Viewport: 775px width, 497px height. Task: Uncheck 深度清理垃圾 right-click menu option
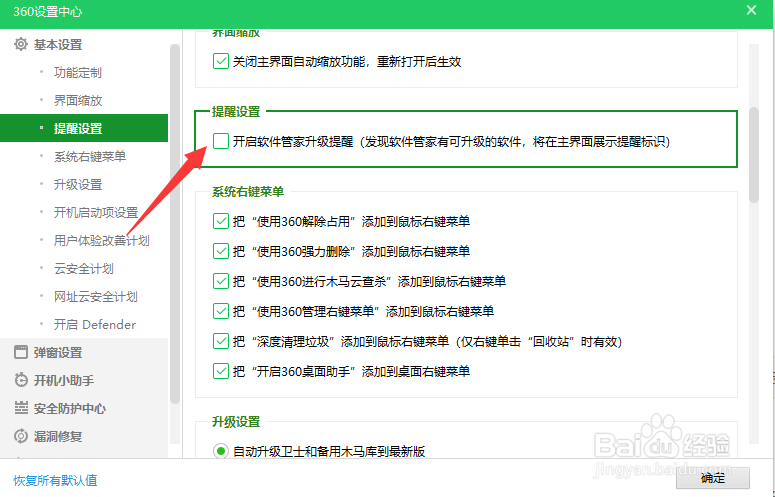(x=220, y=341)
